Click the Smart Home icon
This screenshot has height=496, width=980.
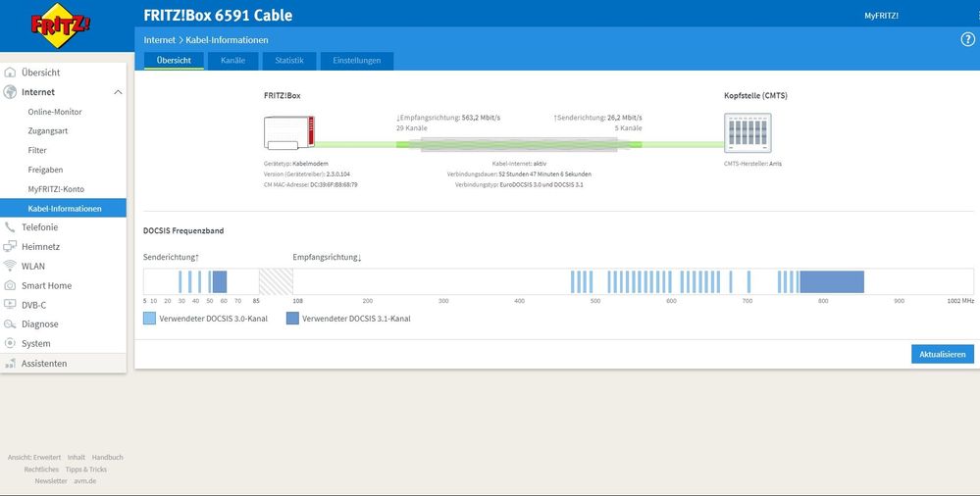(10, 285)
